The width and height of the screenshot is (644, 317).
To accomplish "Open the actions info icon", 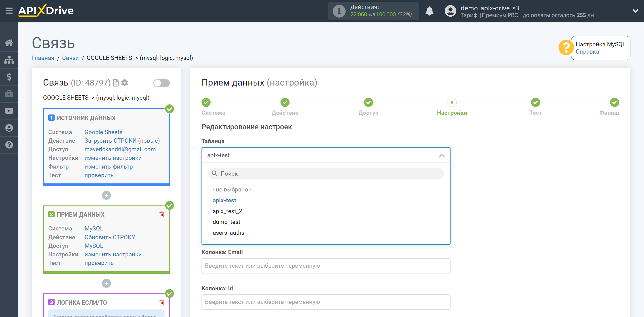I will coord(339,11).
